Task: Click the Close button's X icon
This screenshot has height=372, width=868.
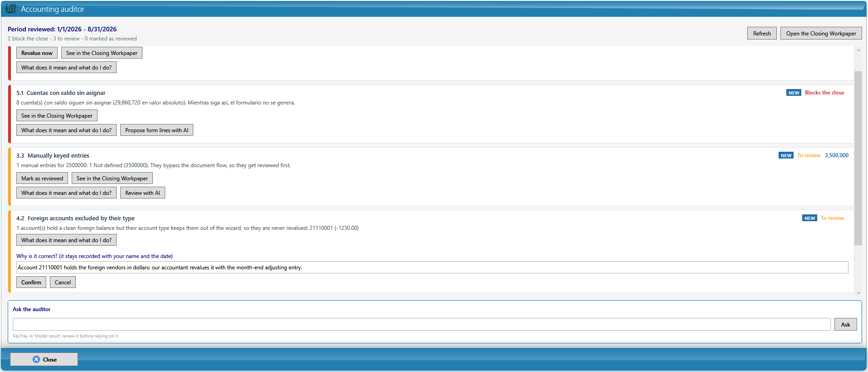Action: [36, 359]
